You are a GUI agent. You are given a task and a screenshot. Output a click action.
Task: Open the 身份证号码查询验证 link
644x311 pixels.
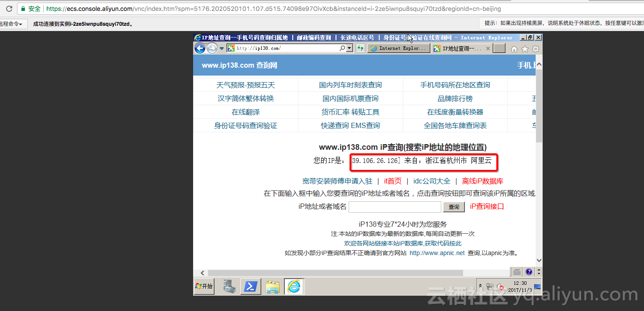(x=246, y=125)
